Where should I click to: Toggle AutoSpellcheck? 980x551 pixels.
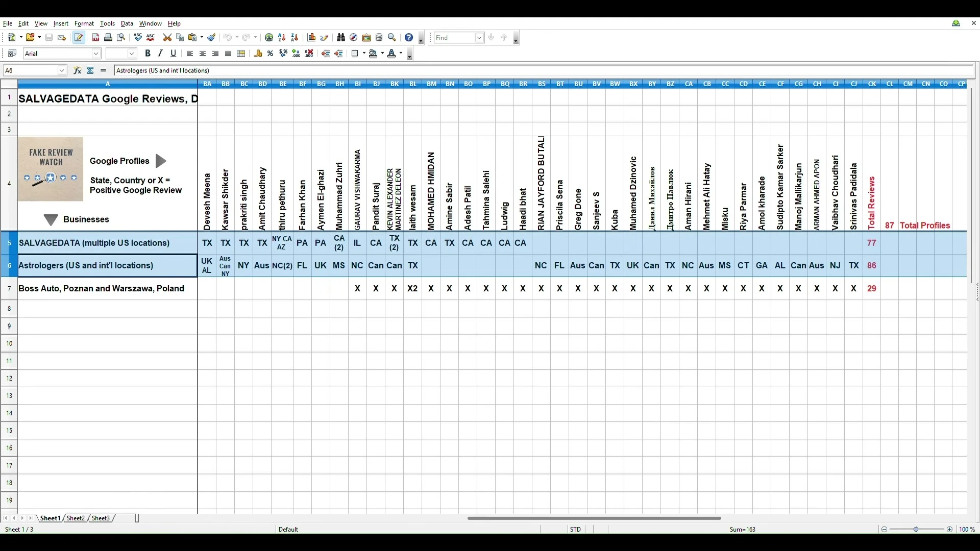(151, 38)
